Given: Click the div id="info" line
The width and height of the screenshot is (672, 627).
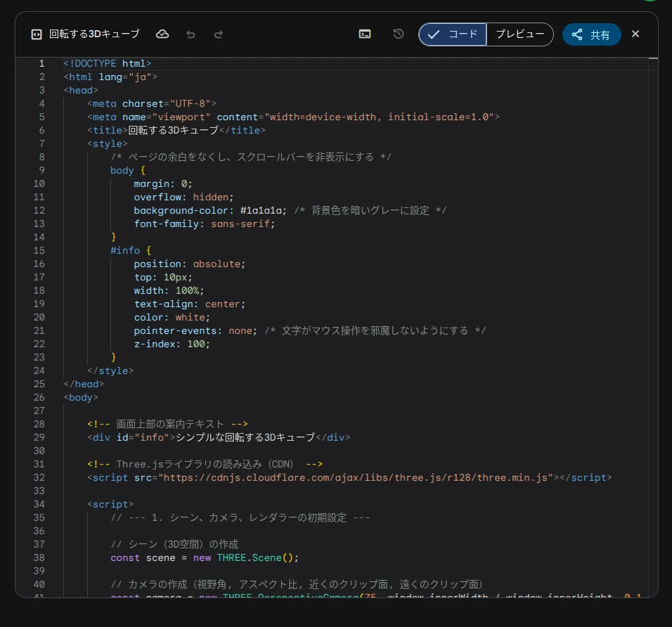Looking at the screenshot, I should [219, 437].
